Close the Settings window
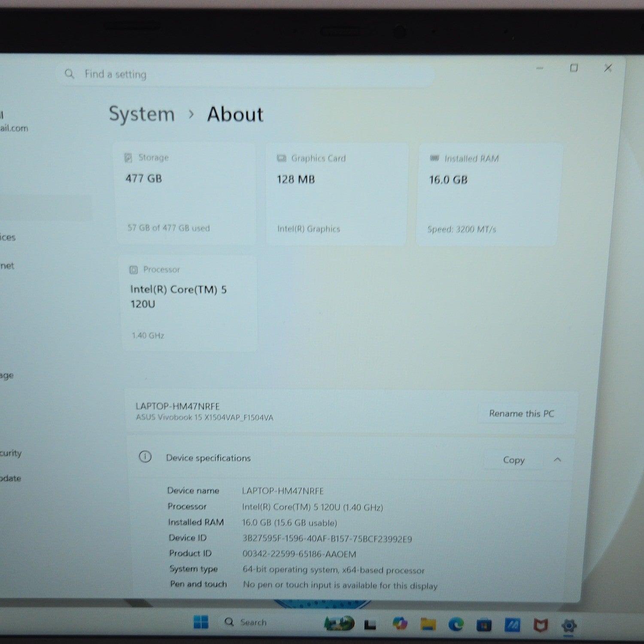644x644 pixels. coord(608,68)
